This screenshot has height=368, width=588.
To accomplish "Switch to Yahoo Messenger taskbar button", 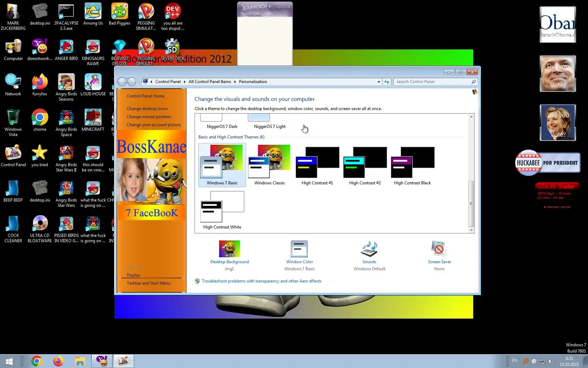I will coord(102,361).
